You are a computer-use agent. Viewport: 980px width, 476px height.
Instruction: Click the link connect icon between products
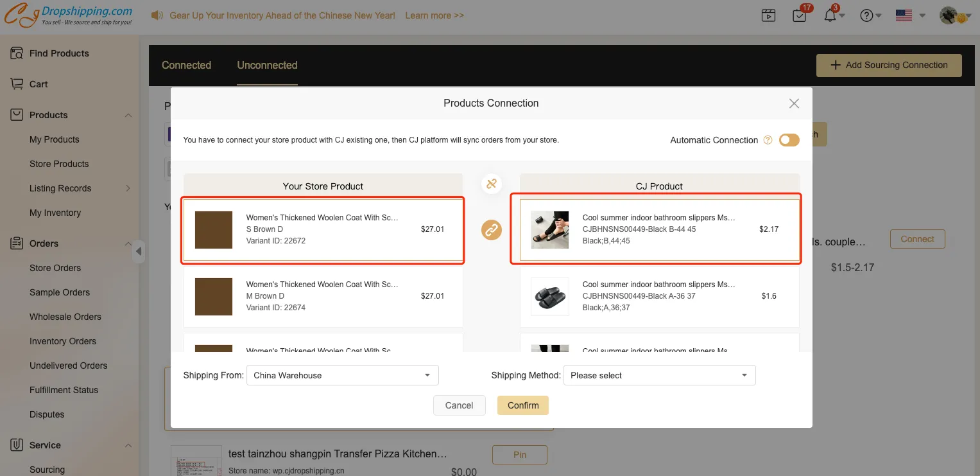(492, 229)
